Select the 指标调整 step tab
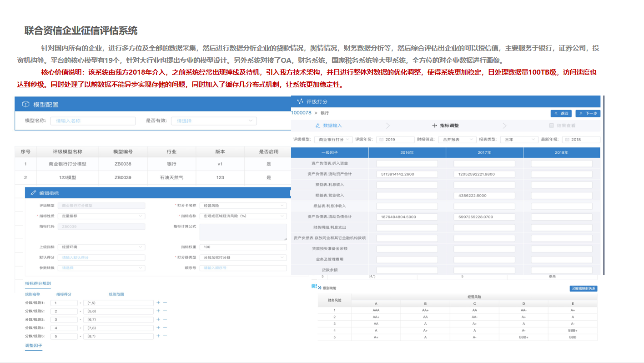This screenshot has height=363, width=644. [445, 126]
